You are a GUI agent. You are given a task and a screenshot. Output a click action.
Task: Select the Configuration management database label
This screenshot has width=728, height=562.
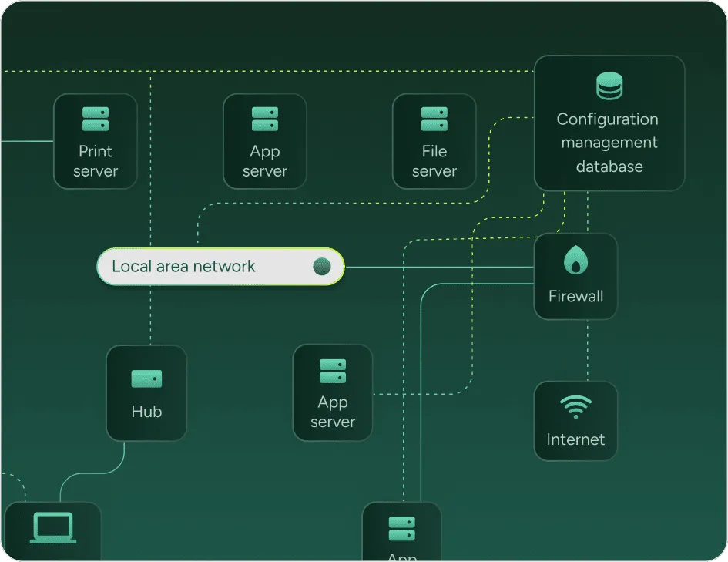609,143
